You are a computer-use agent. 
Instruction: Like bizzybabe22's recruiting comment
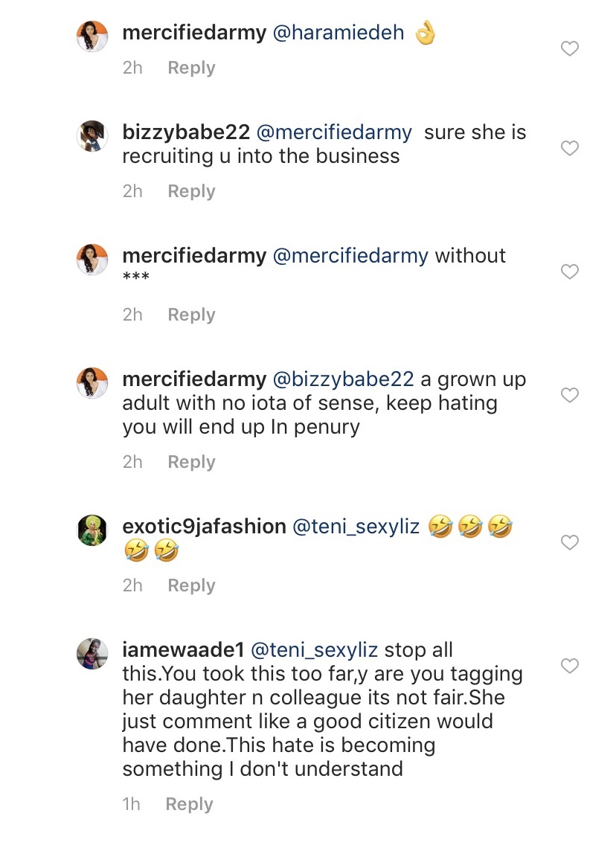click(570, 148)
